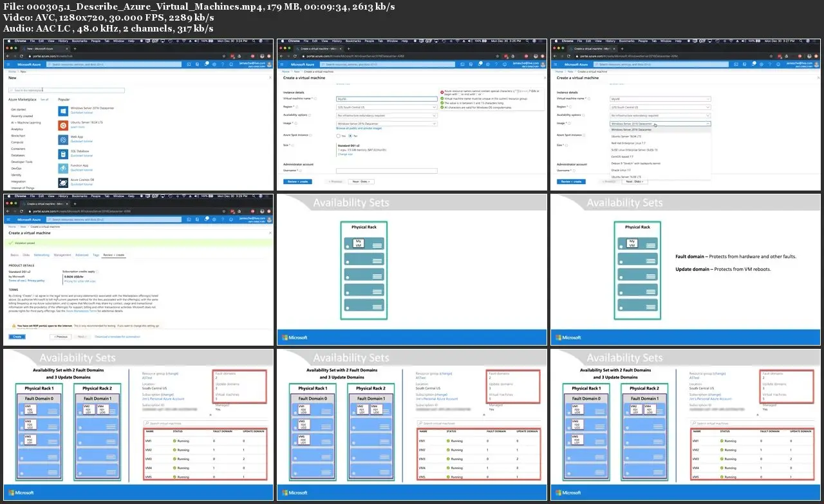Switch to the Networking tab
The height and width of the screenshot is (504, 824).
(x=41, y=255)
